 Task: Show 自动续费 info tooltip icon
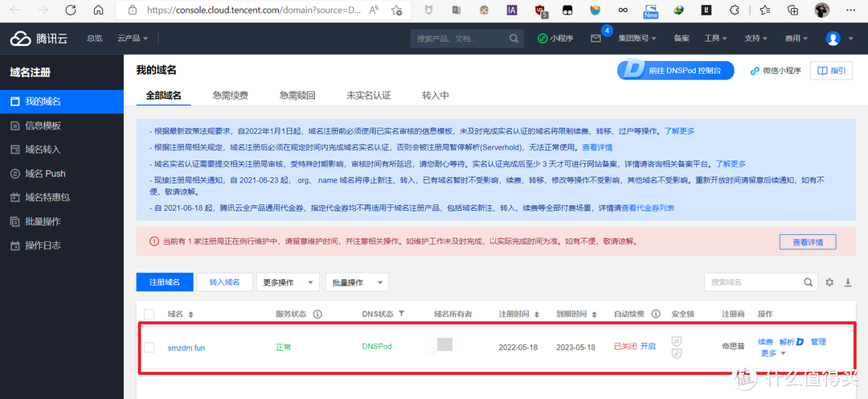(x=656, y=314)
